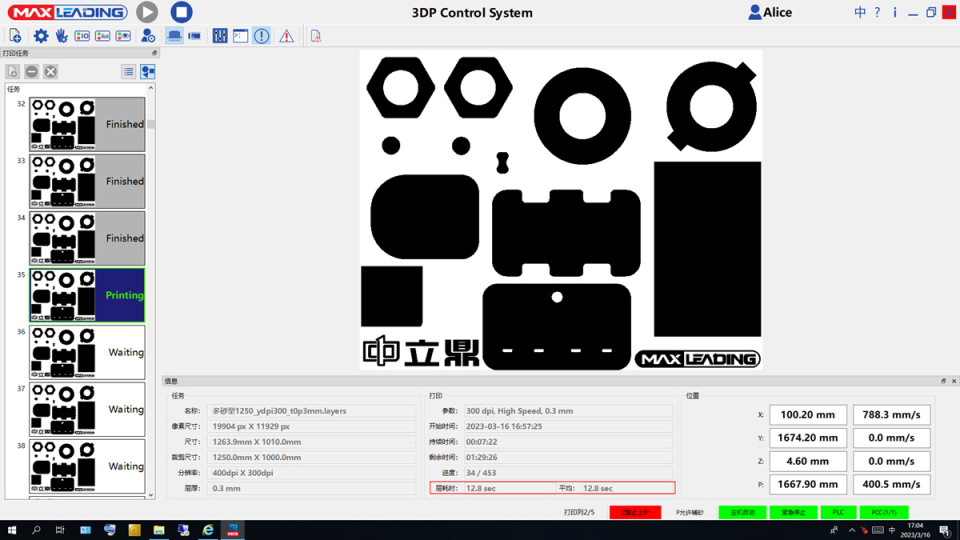Select the printing task 35

pos(87,295)
